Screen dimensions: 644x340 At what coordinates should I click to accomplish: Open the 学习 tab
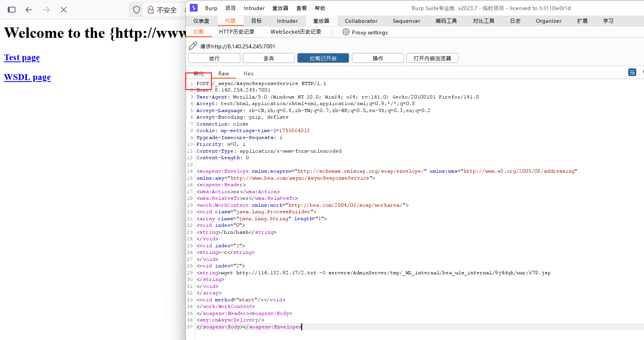tap(608, 21)
